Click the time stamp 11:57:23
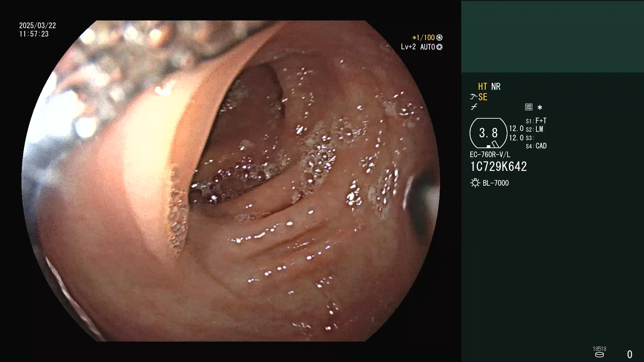This screenshot has height=362, width=644. point(34,34)
